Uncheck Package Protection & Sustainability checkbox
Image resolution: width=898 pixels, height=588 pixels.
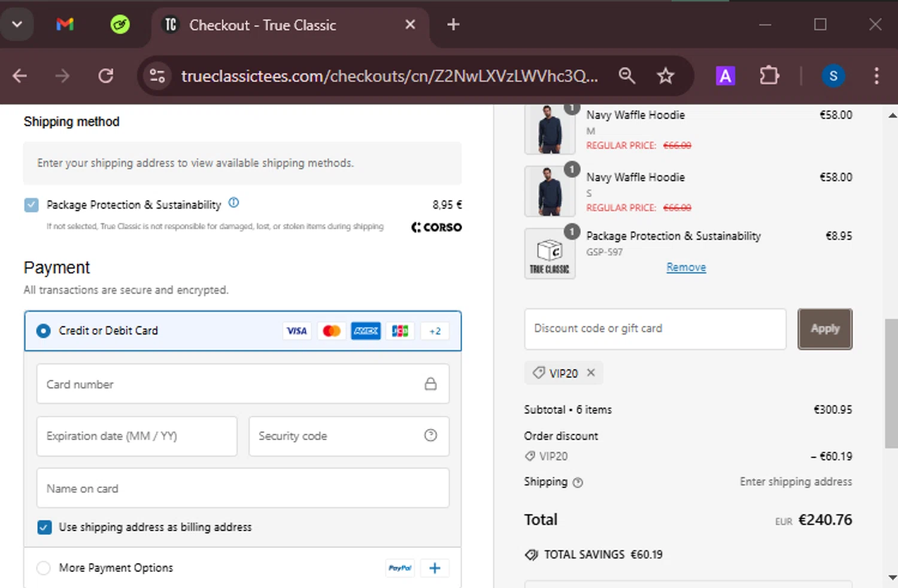[x=32, y=205]
